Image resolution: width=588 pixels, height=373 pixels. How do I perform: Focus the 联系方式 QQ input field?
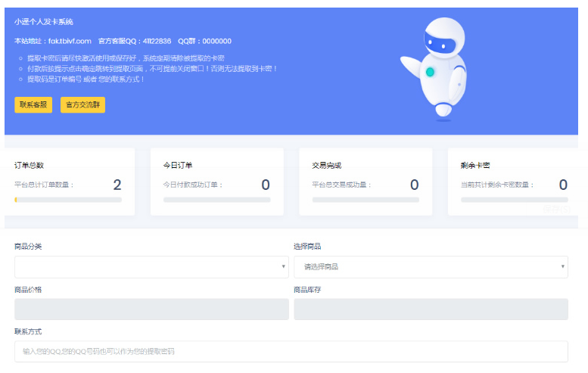click(x=291, y=351)
